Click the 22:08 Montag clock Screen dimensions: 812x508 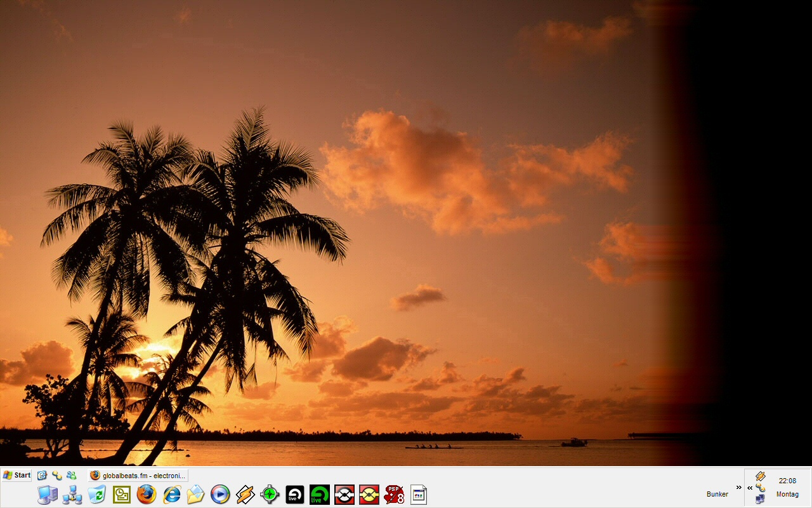click(787, 487)
